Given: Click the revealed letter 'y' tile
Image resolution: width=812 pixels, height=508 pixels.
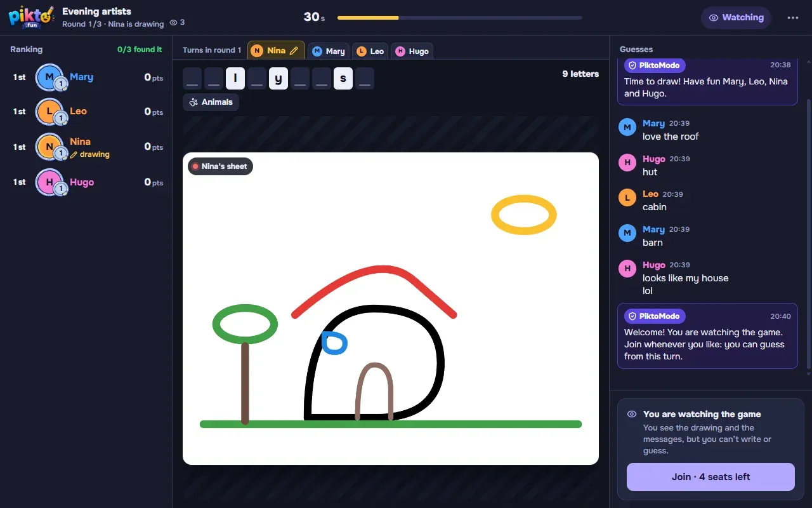Looking at the screenshot, I should point(278,79).
